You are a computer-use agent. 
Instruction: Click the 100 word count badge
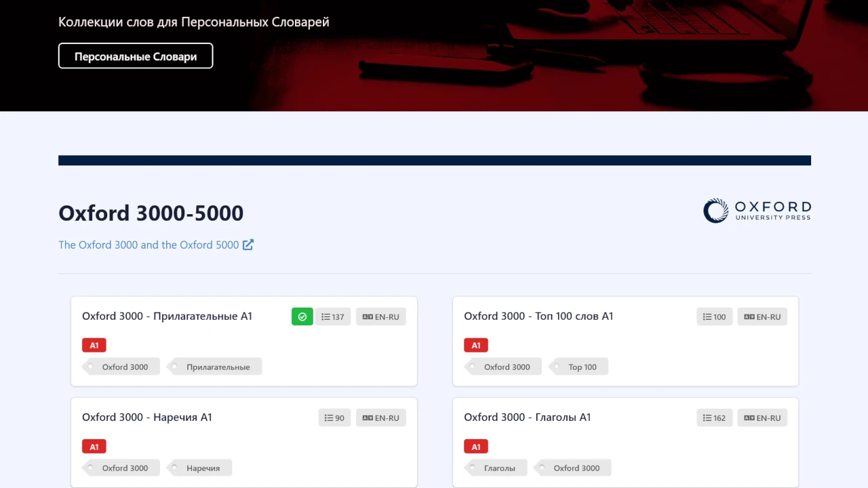tap(715, 317)
